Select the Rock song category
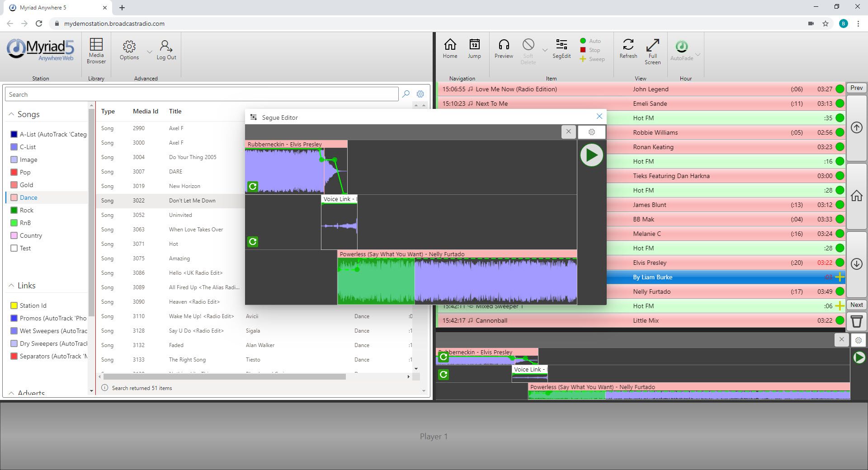Screen dimensions: 868x470 [x=27, y=210]
